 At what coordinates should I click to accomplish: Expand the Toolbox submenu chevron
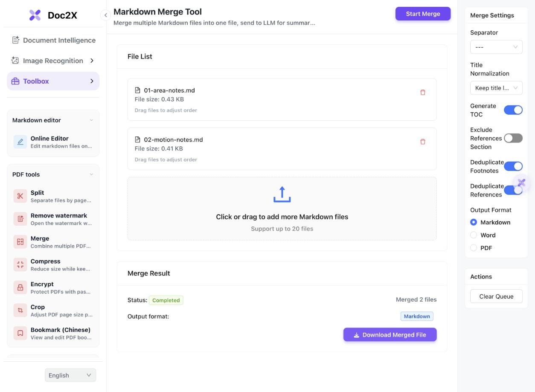tap(92, 81)
